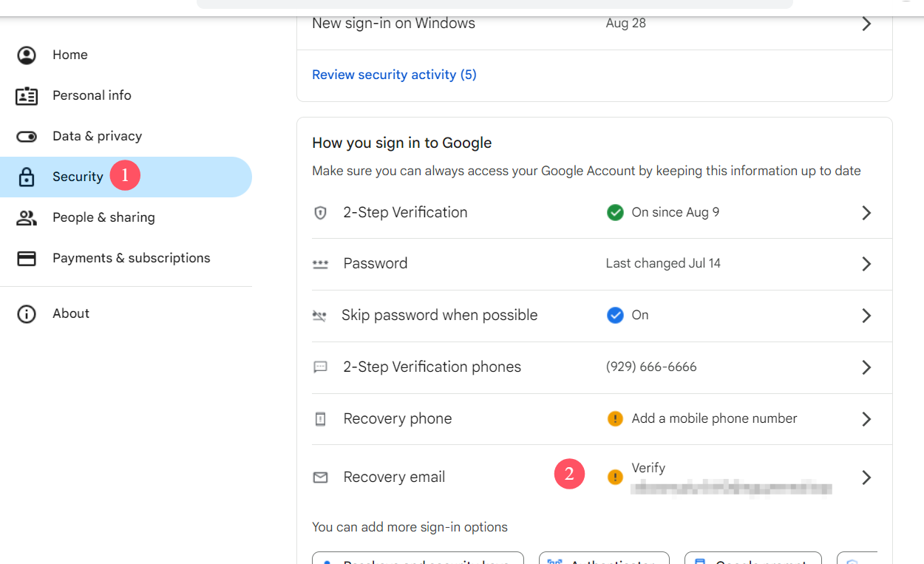Open the About label in sidebar
This screenshot has height=564, width=924.
[x=71, y=314]
